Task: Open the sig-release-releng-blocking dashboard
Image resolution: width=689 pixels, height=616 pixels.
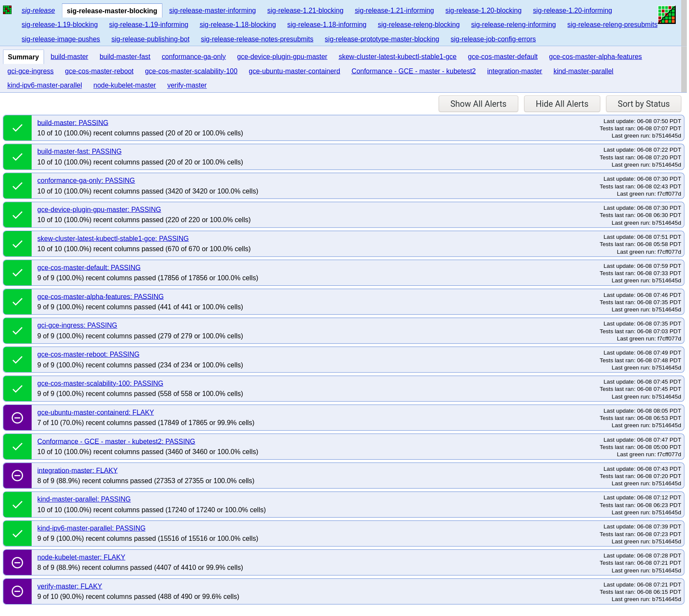Action: (x=418, y=25)
